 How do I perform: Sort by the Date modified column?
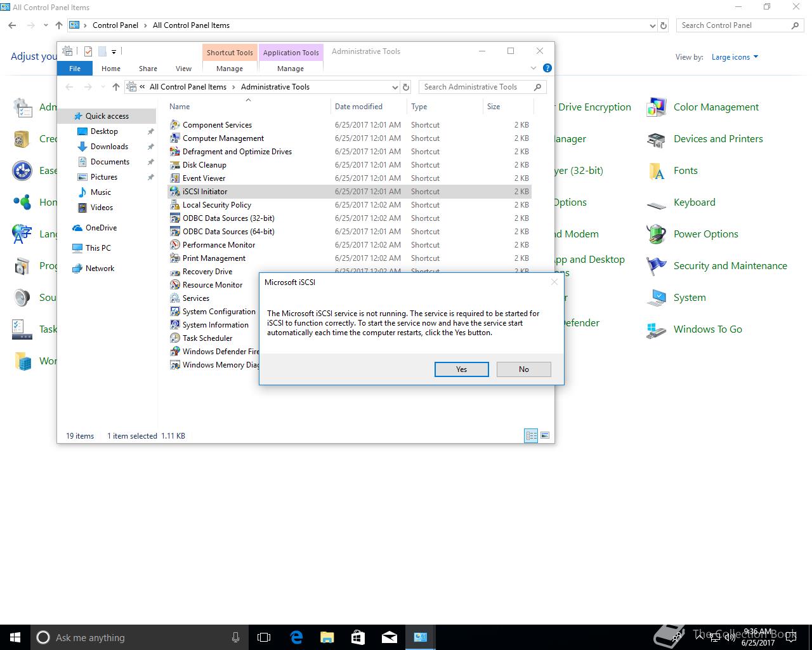[368, 107]
